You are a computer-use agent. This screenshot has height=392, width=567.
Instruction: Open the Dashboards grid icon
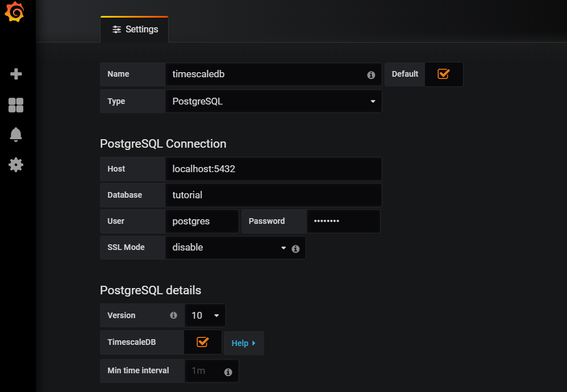coord(16,105)
